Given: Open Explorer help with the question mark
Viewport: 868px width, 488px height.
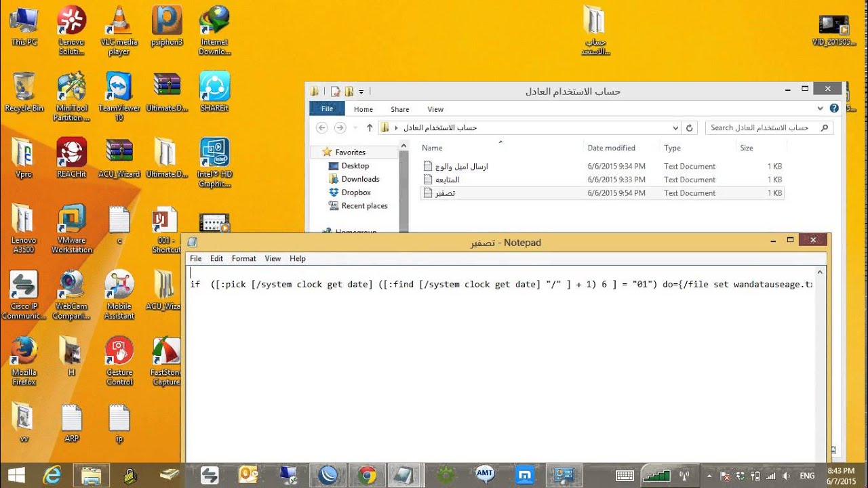Looking at the screenshot, I should 834,108.
